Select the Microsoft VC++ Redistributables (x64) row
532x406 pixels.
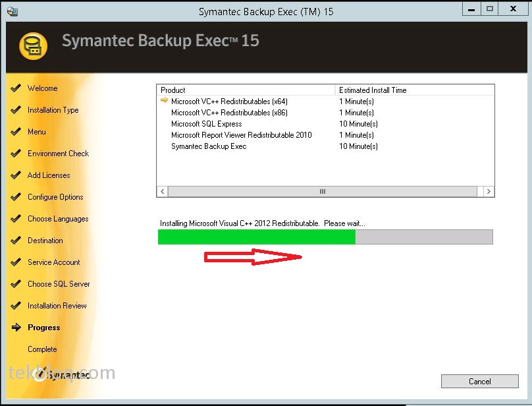(x=325, y=101)
